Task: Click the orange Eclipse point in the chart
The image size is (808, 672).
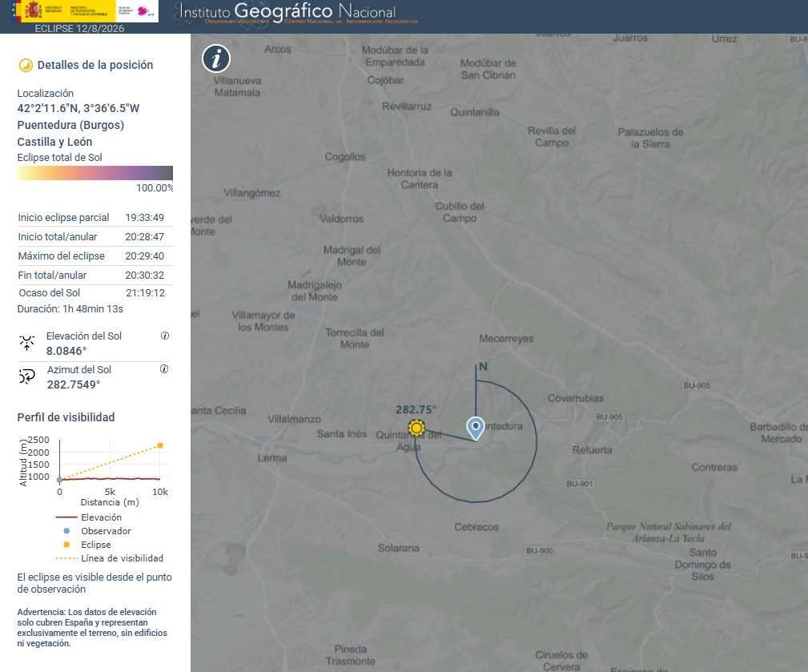Action: point(160,445)
